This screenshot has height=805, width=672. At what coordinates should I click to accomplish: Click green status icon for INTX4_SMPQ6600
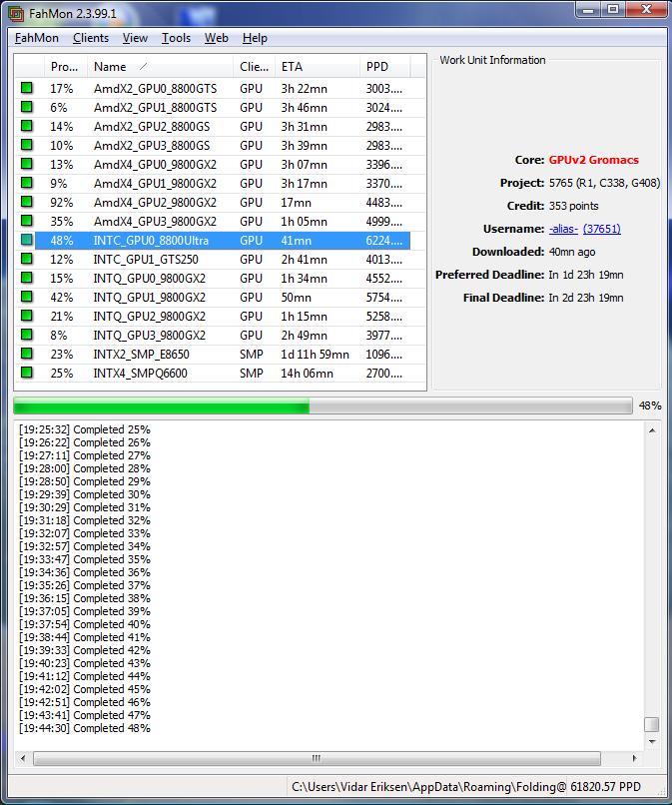pyautogui.click(x=27, y=373)
